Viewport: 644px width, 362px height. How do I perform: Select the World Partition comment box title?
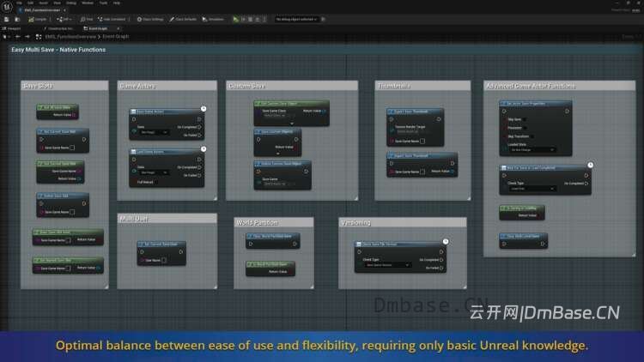pos(257,222)
